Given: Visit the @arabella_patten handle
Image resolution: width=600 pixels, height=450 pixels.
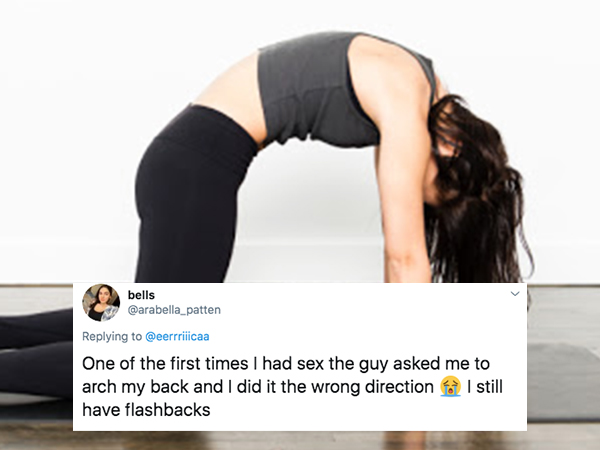Looking at the screenshot, I should (174, 310).
